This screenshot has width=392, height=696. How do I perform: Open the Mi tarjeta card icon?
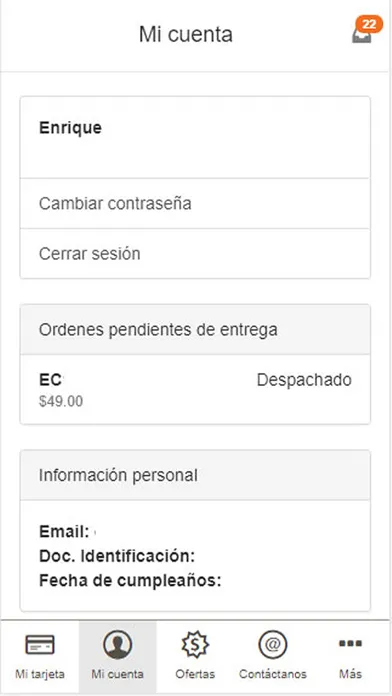click(x=40, y=645)
